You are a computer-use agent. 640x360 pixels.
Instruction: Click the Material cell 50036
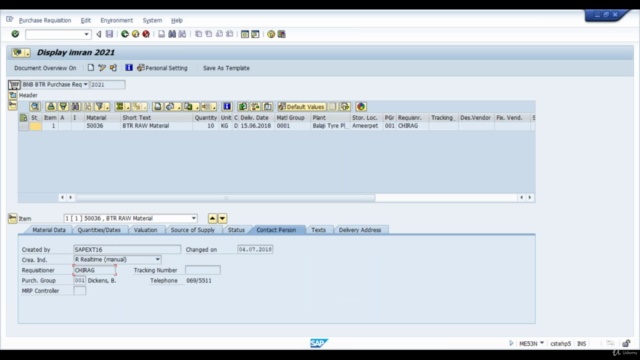(x=103, y=126)
